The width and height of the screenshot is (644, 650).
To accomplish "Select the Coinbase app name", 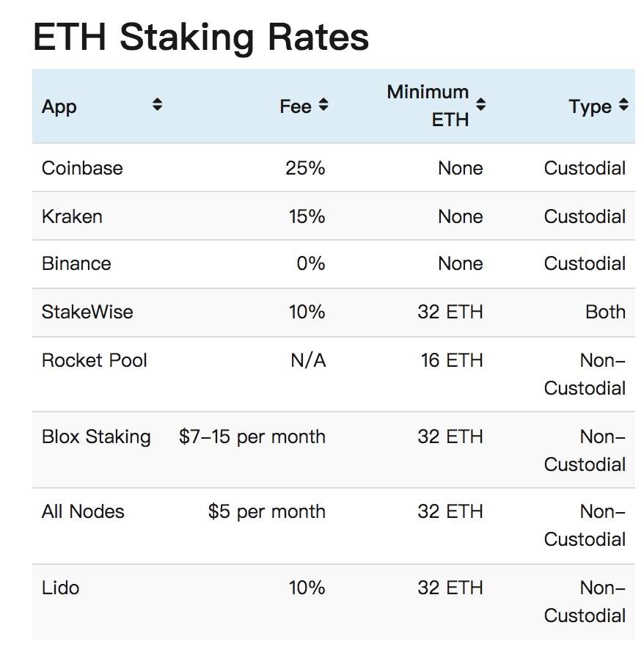I will pos(82,168).
